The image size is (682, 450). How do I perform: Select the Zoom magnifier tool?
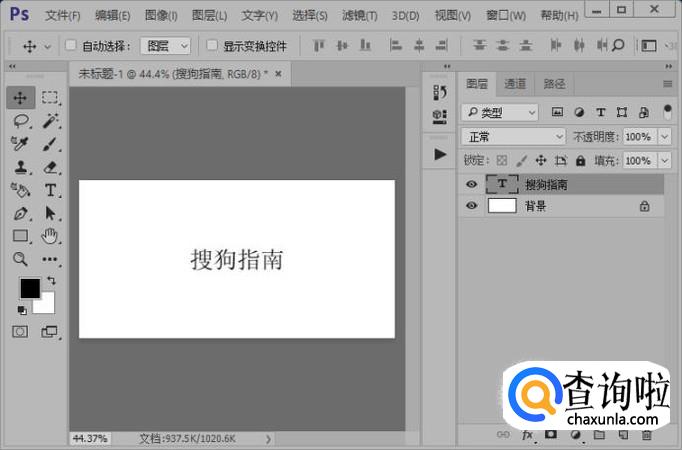(20, 259)
